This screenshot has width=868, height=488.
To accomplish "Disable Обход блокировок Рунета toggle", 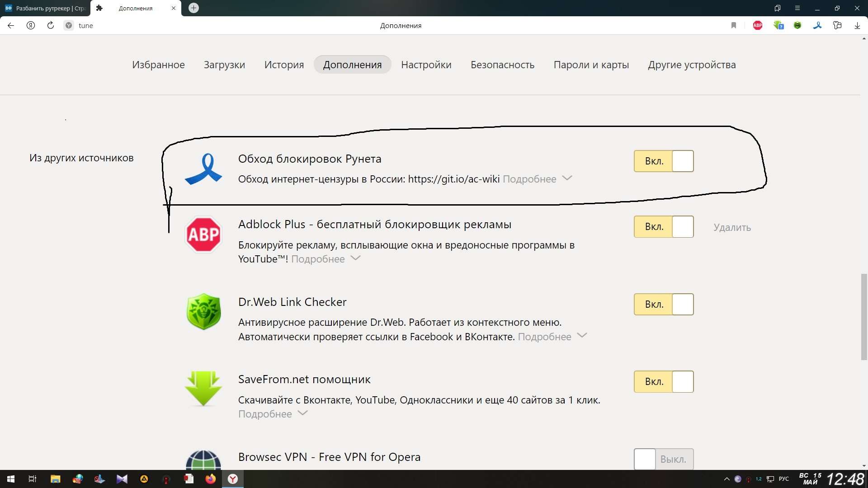I will pyautogui.click(x=664, y=161).
